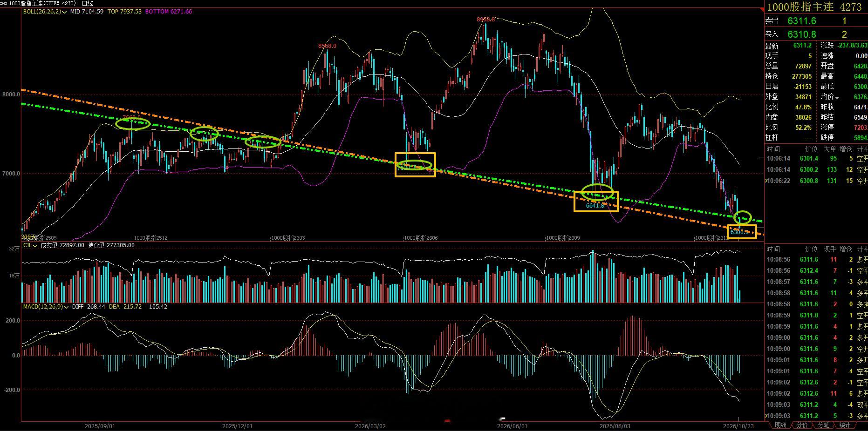Click the 1000股指2609 contract marker
Image resolution: width=868 pixels, height=431 pixels.
click(563, 238)
